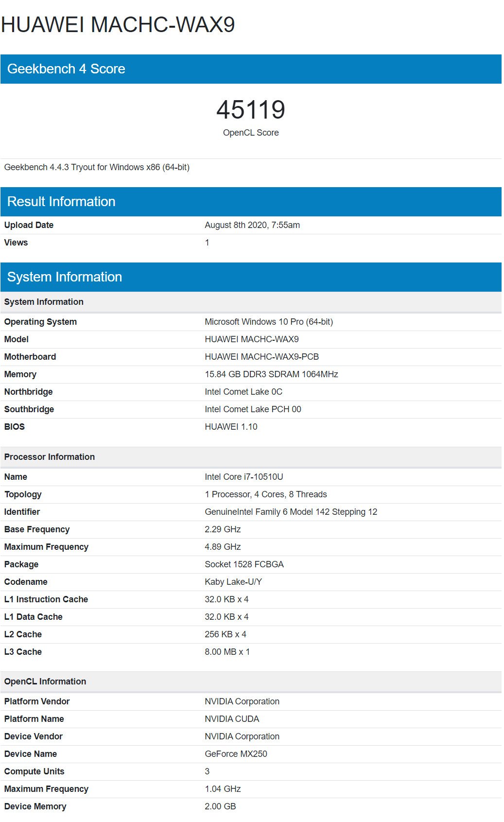Click the Memory row label
Screen dimensions: 504x822
[20, 374]
